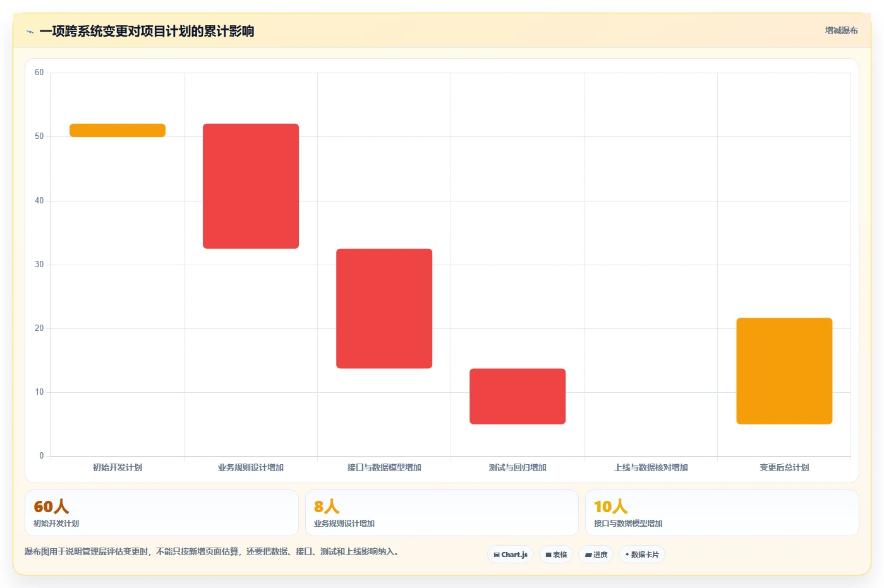884x588 pixels.
Task: Click the 表格 tag button
Action: (556, 555)
